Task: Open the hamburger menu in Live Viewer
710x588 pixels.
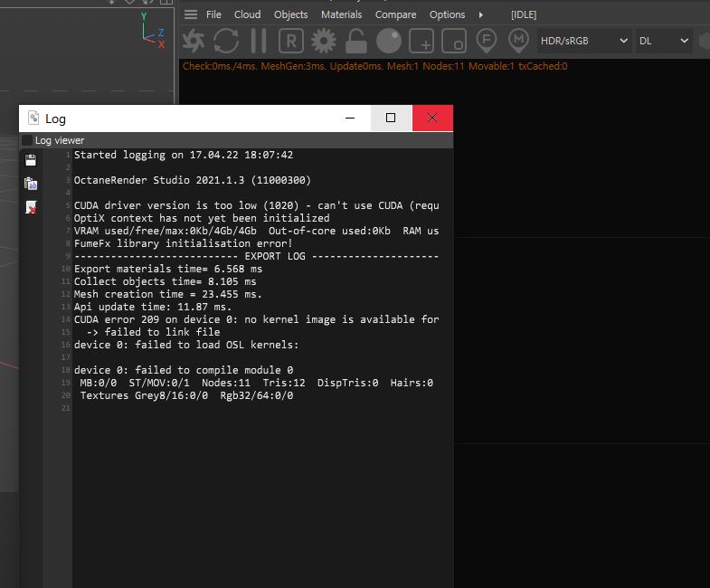Action: [191, 14]
